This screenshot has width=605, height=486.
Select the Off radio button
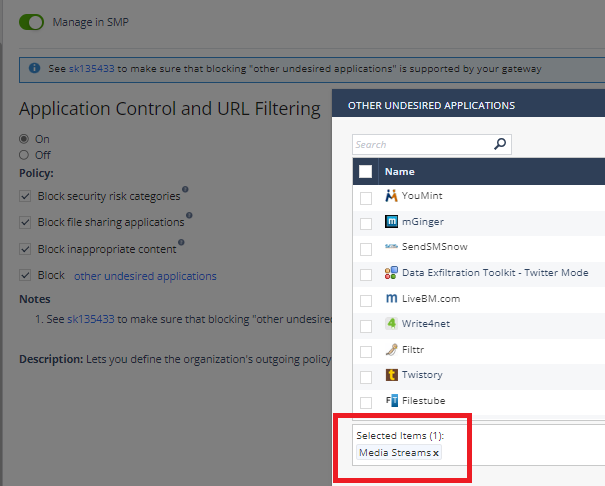tap(25, 155)
